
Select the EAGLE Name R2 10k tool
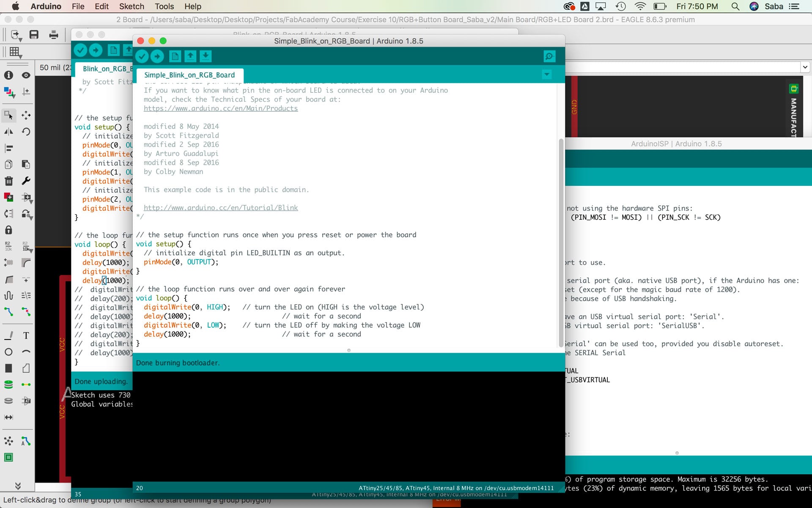click(8, 246)
